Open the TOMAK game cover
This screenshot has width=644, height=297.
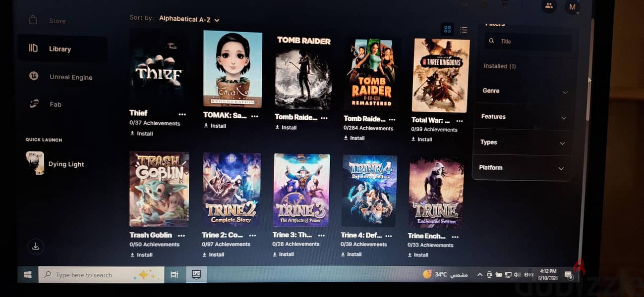[233, 69]
